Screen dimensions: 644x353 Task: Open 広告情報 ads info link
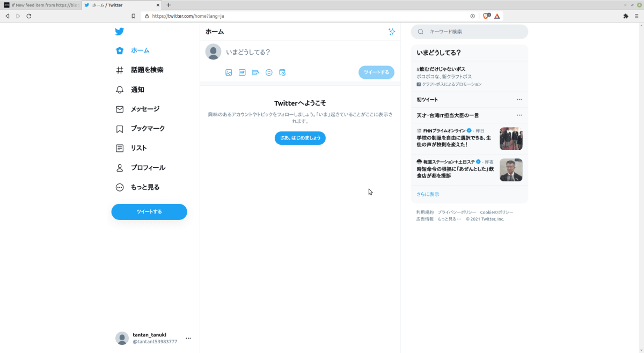point(425,219)
